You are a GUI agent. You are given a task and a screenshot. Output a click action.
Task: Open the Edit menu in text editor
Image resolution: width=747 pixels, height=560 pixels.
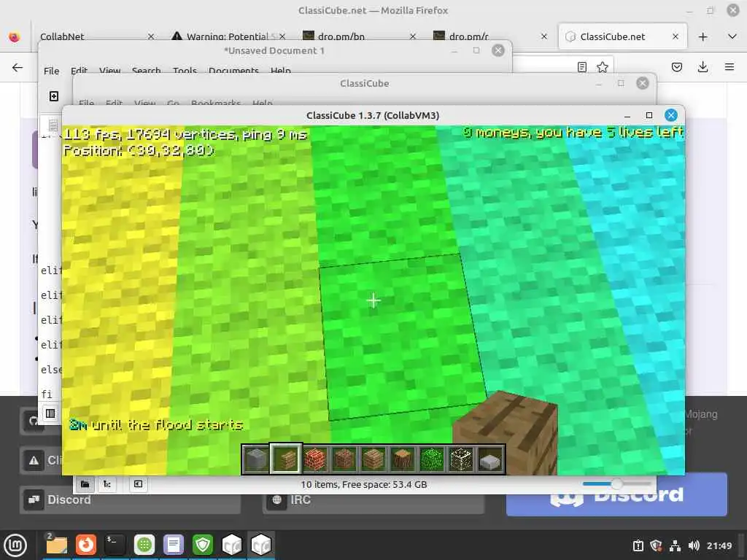(x=79, y=71)
